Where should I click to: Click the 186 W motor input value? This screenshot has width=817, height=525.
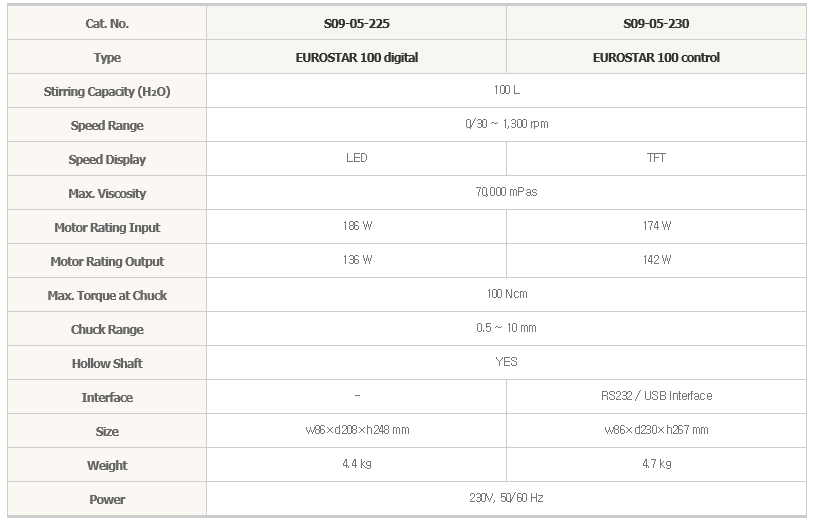[x=357, y=226]
